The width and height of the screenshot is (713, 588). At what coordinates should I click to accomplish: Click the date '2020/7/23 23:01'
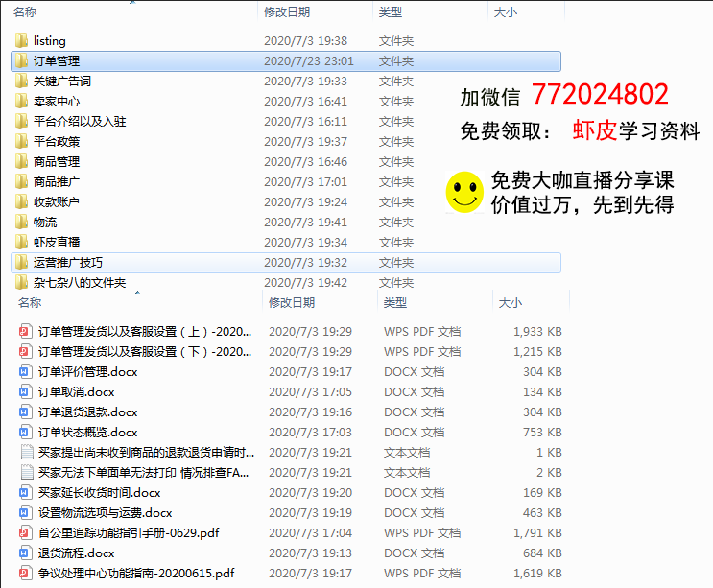point(309,60)
